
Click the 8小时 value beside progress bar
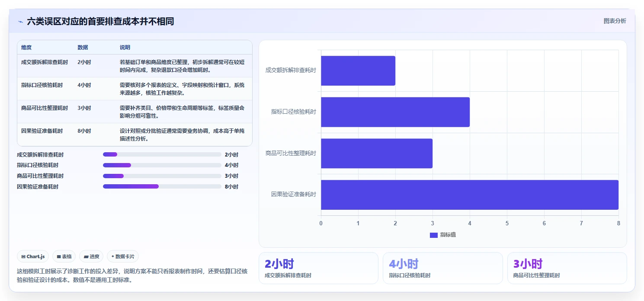click(231, 187)
